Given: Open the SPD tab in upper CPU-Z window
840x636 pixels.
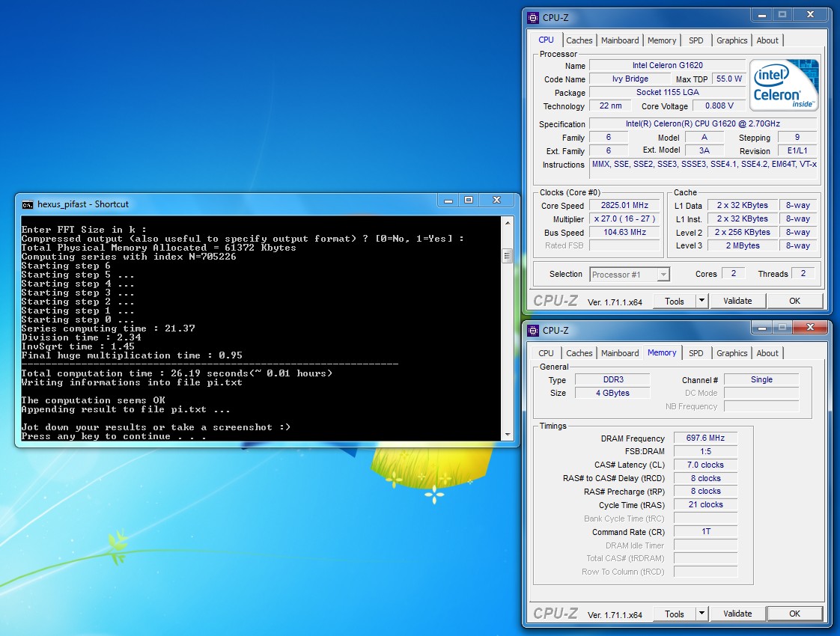Looking at the screenshot, I should pos(696,40).
